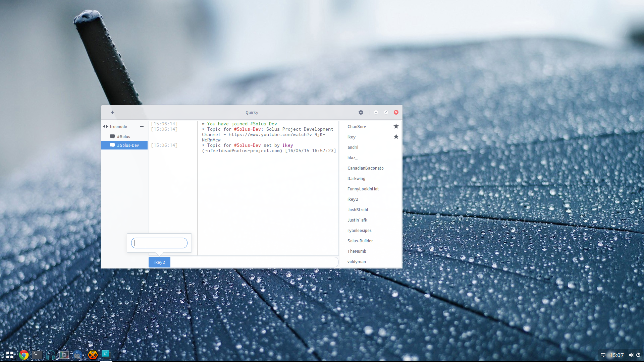644x362 pixels.
Task: Click the freenode connection icon
Action: click(x=105, y=126)
